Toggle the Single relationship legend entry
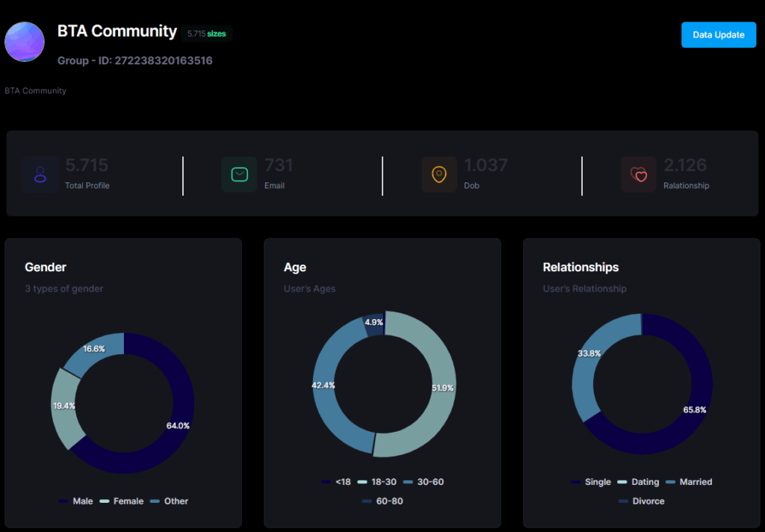 (x=591, y=482)
